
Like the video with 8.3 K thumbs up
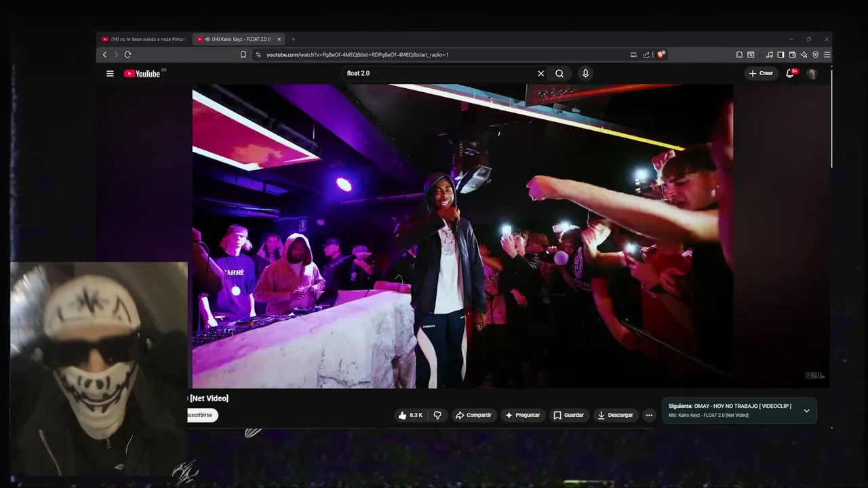tap(411, 415)
